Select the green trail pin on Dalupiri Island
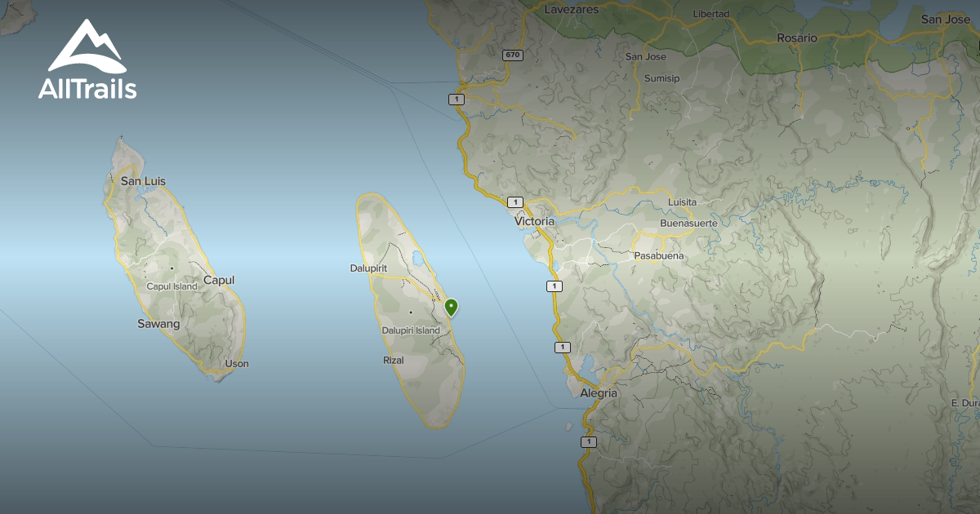Viewport: 980px width, 514px height. coord(450,308)
